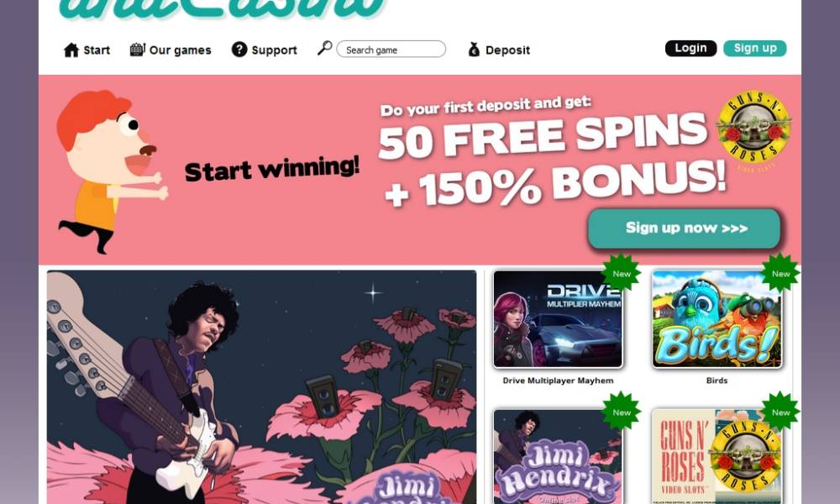Open the Our games menu item
840x504 pixels.
click(x=180, y=50)
